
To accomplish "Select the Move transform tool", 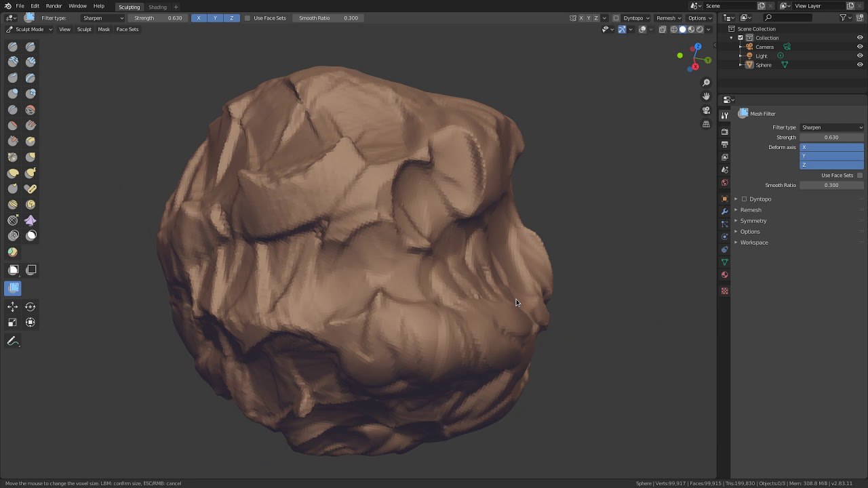I will tap(13, 307).
